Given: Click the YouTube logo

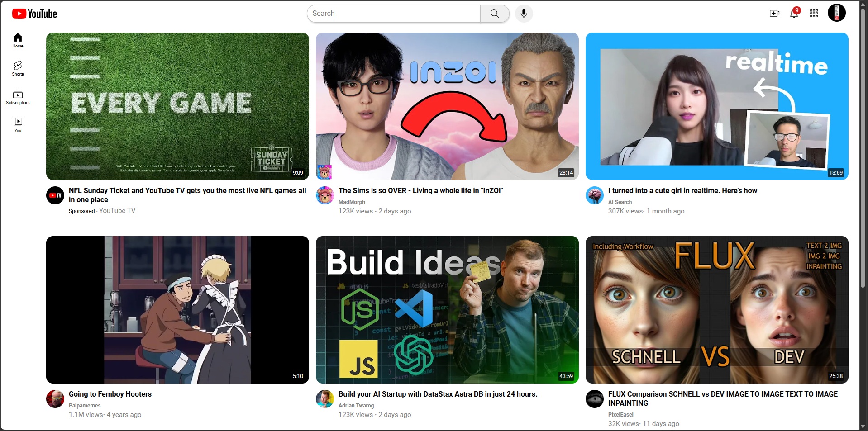Looking at the screenshot, I should coord(34,14).
